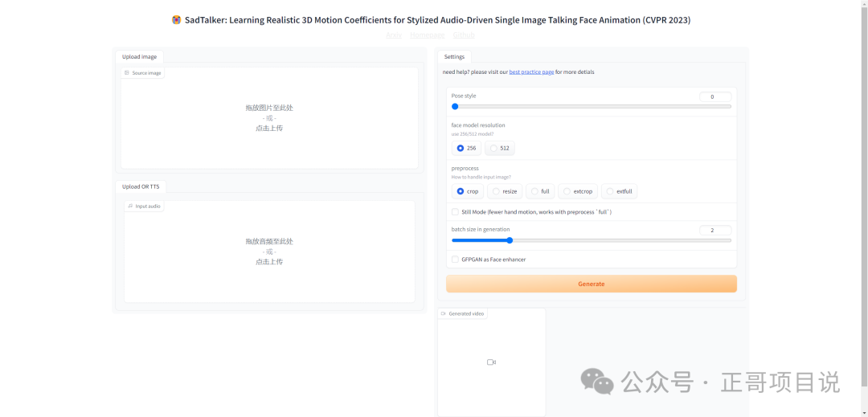
Task: Open the Settings tab
Action: coord(454,57)
